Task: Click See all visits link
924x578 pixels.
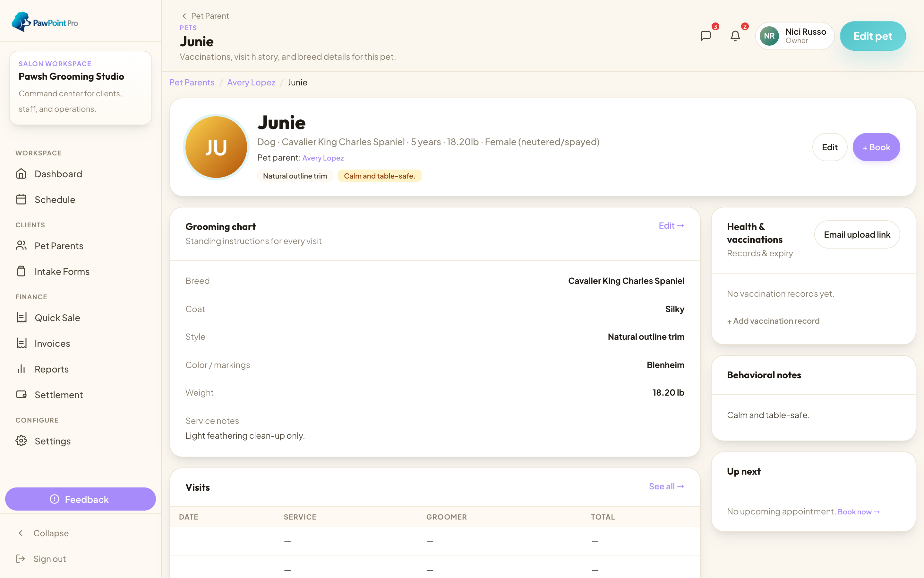Action: pos(666,486)
